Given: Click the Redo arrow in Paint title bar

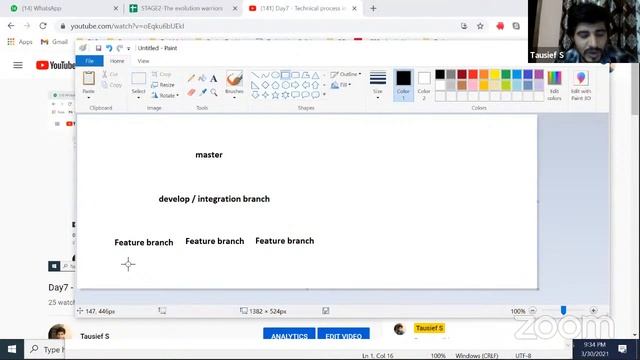Looking at the screenshot, I should 120,48.
